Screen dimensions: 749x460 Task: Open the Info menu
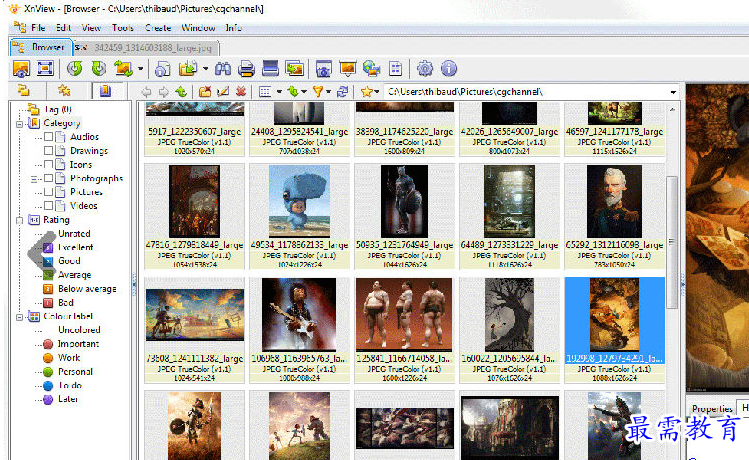[x=234, y=28]
